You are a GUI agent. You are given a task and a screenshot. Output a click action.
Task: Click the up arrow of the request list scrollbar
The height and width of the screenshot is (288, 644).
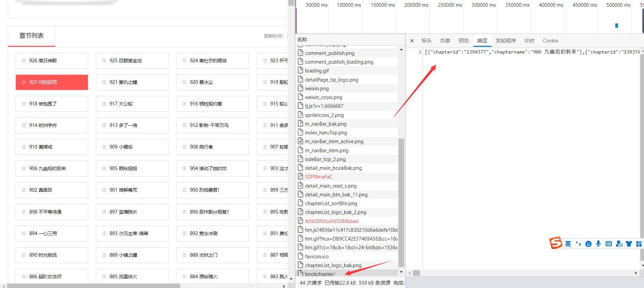click(x=401, y=50)
